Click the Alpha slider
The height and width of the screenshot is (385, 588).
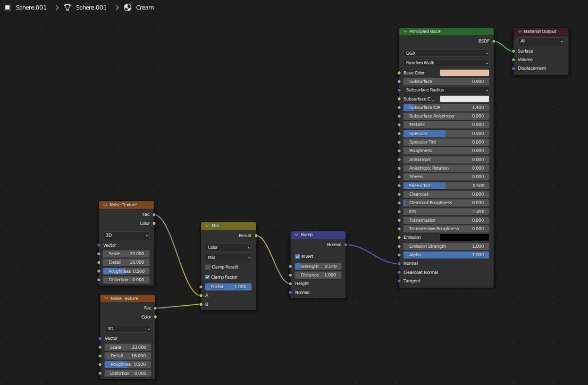(x=446, y=255)
